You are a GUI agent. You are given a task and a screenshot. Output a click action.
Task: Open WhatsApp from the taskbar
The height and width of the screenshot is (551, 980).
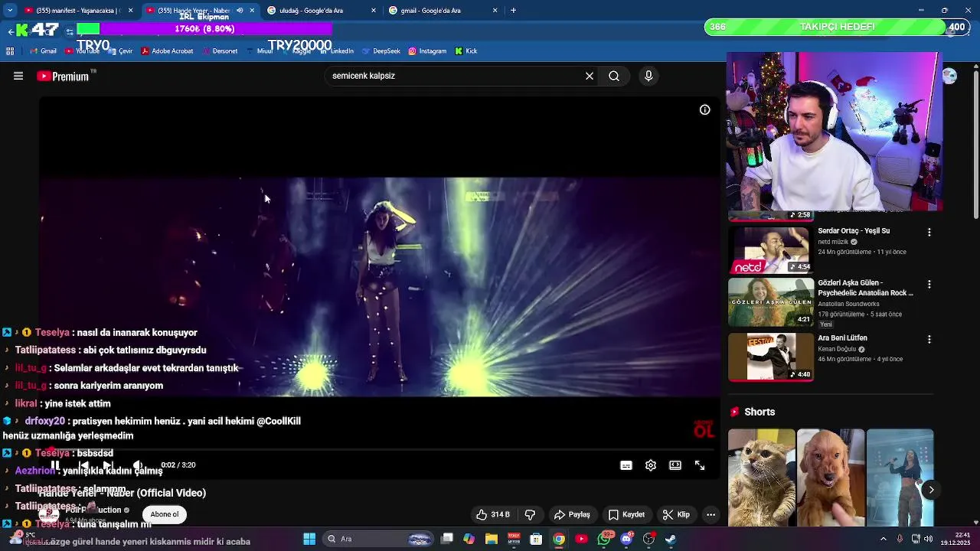click(x=605, y=539)
